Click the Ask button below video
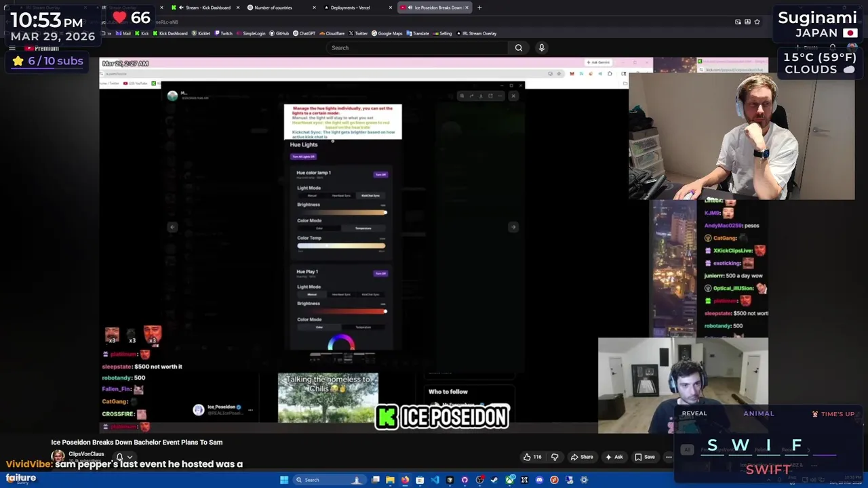The width and height of the screenshot is (868, 488). pyautogui.click(x=614, y=457)
